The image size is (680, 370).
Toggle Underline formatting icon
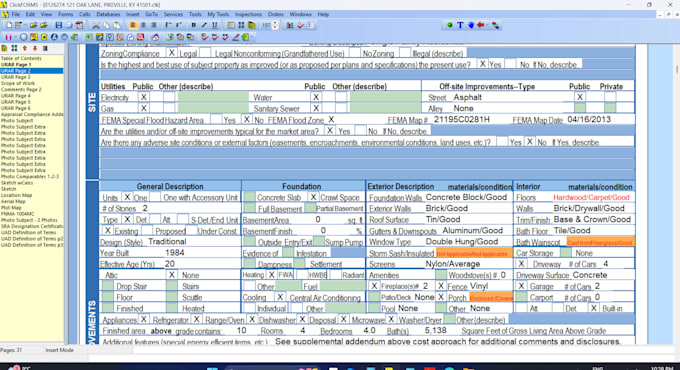[x=215, y=25]
